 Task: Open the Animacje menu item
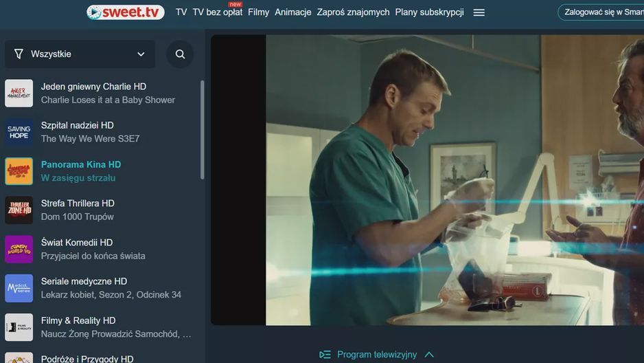[293, 12]
